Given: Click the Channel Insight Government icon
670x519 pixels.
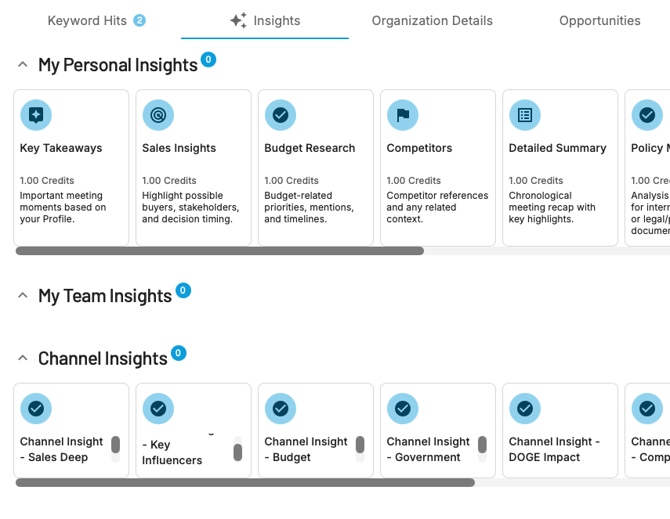Looking at the screenshot, I should click(402, 408).
